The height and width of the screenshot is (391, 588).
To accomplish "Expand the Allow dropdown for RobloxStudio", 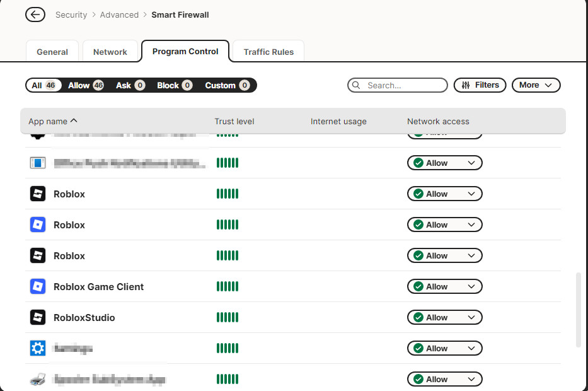I will point(445,318).
